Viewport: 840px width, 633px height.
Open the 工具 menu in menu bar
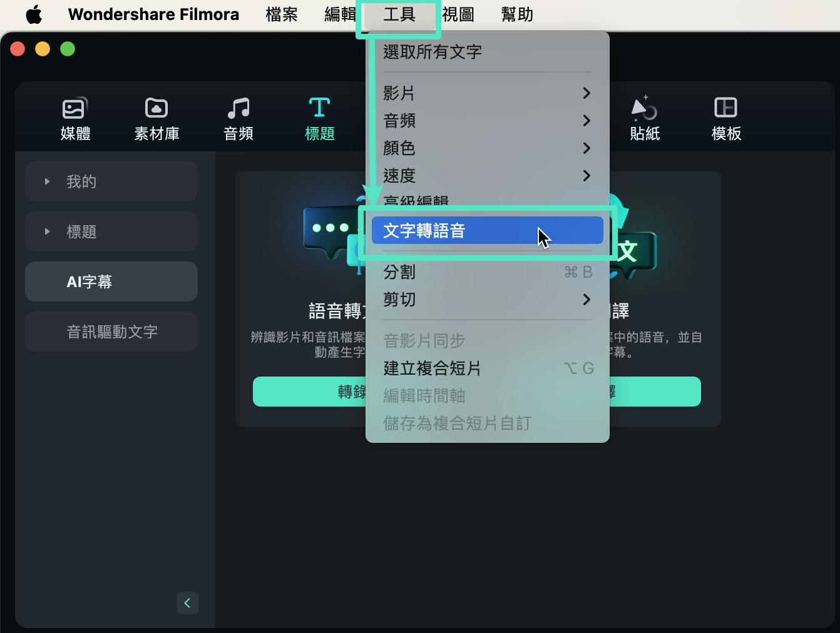399,14
